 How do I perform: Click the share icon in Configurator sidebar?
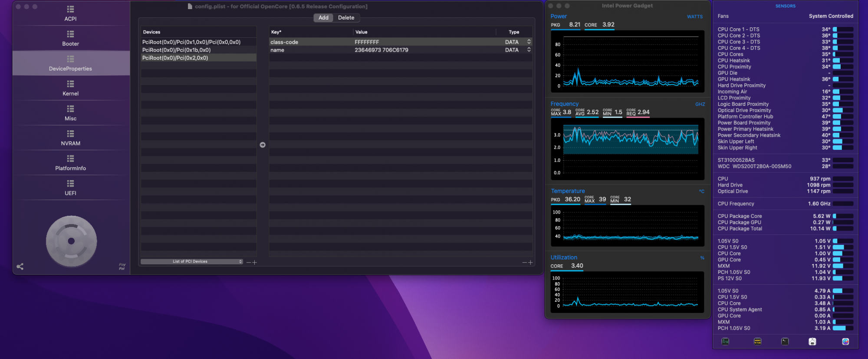[x=20, y=267]
